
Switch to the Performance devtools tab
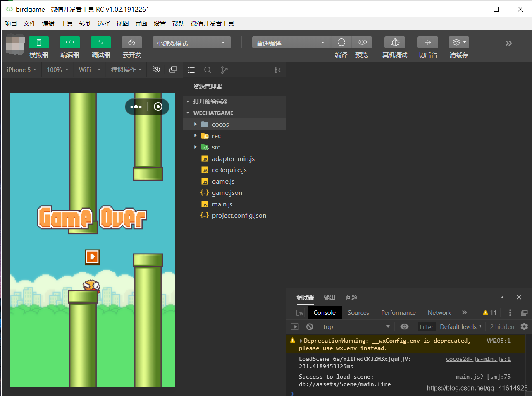pos(398,313)
